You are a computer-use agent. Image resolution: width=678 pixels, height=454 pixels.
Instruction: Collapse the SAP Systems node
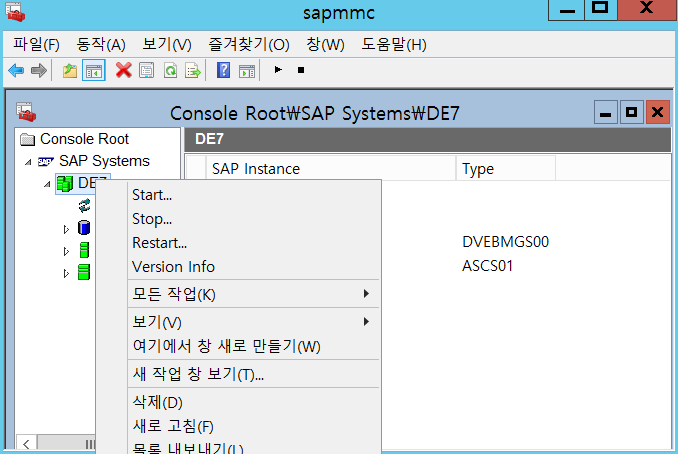28,162
